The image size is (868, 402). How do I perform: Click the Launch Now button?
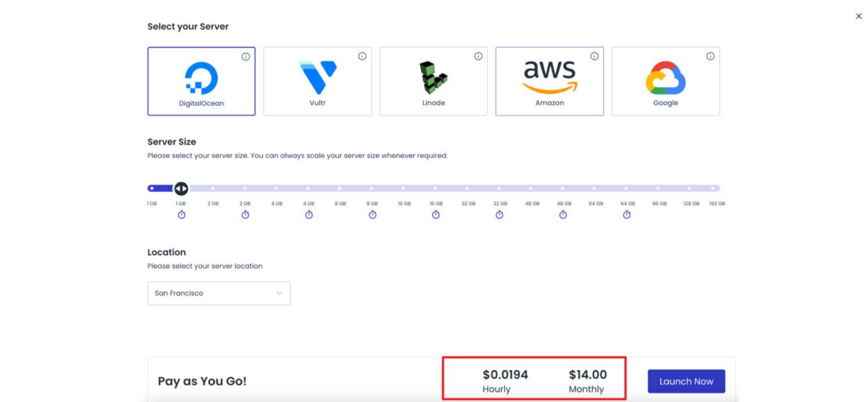(x=686, y=382)
